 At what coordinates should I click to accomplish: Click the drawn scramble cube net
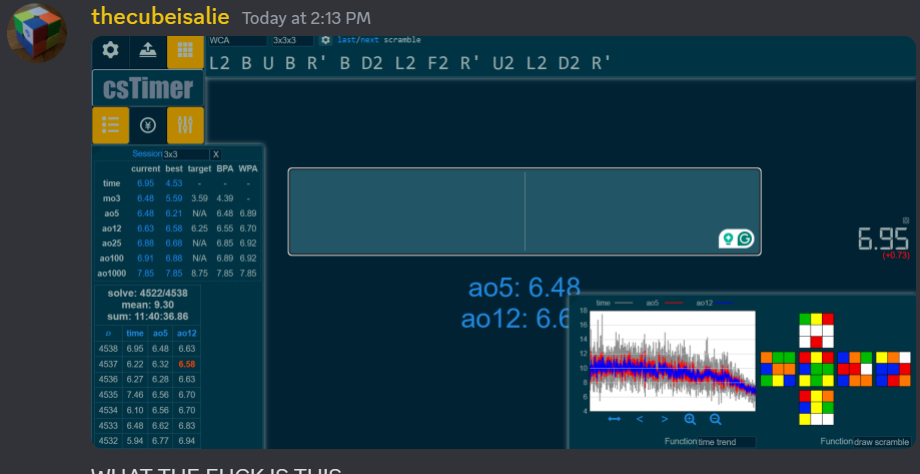coord(836,368)
